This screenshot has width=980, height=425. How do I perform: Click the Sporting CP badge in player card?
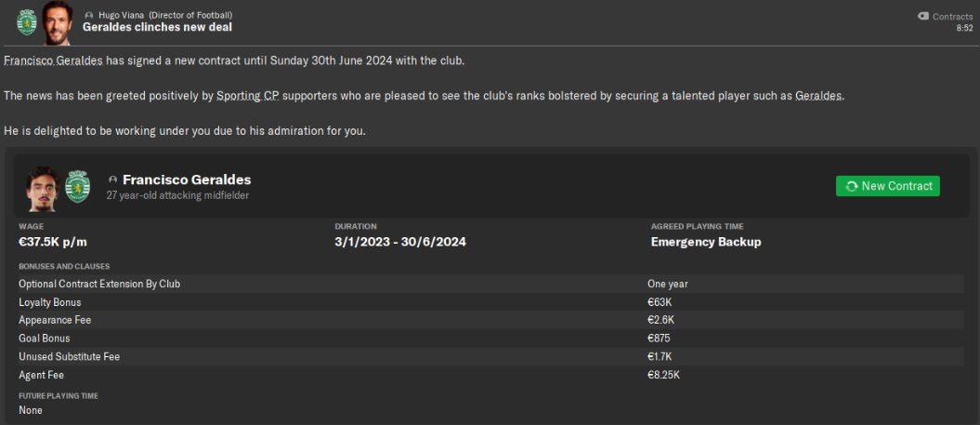77,186
